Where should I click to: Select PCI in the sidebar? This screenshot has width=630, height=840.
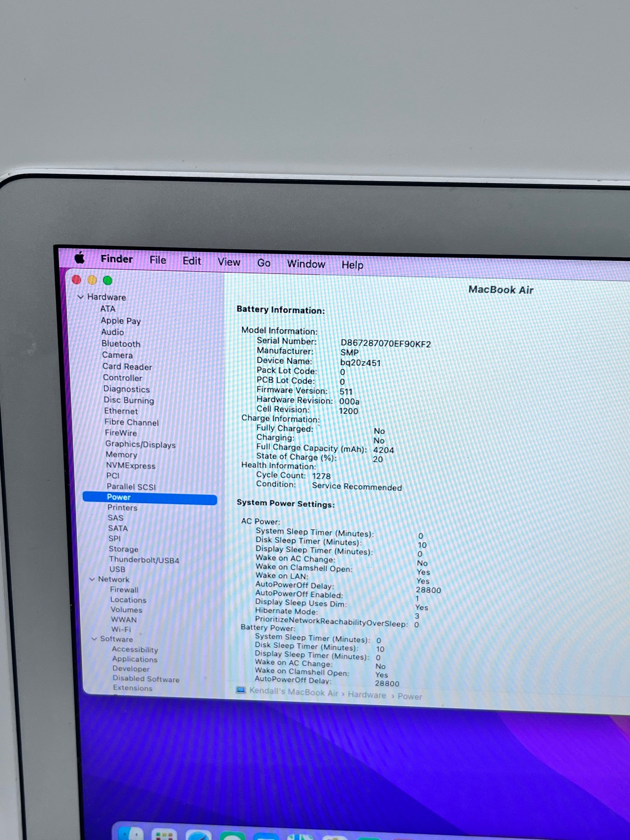(x=113, y=476)
